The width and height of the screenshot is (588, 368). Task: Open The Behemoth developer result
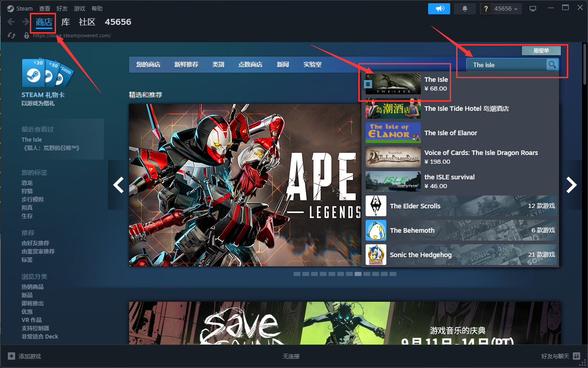tap(460, 230)
